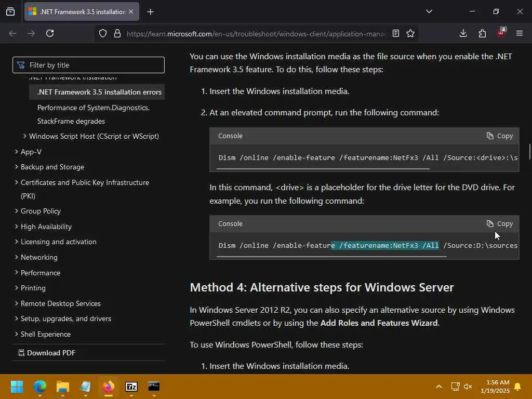Open a new browser tab
This screenshot has height=399, width=532.
150,12
